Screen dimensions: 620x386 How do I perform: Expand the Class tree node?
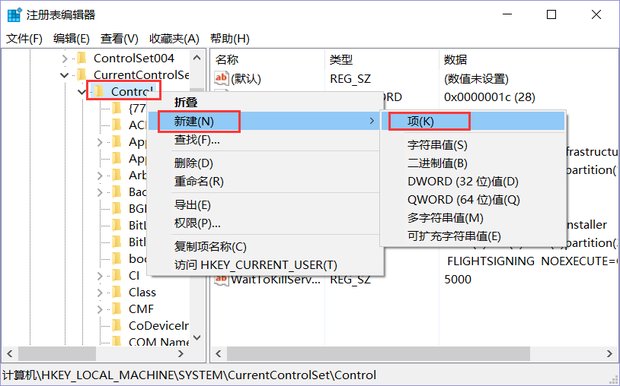pyautogui.click(x=100, y=293)
